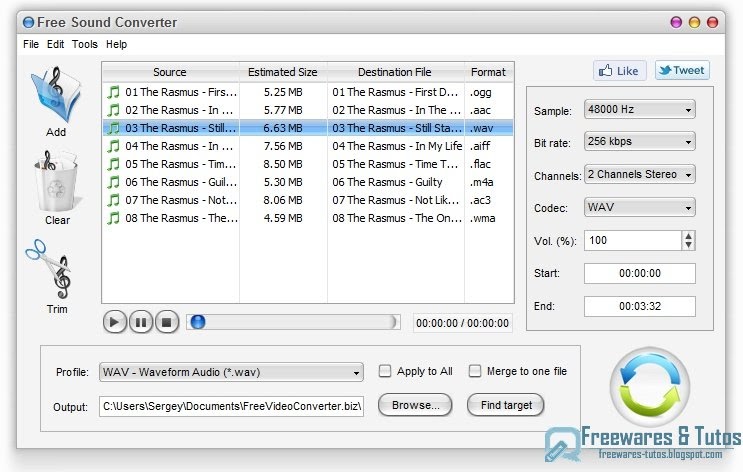Click the purple window control button
Viewport: 743px width, 472px height.
(676, 22)
